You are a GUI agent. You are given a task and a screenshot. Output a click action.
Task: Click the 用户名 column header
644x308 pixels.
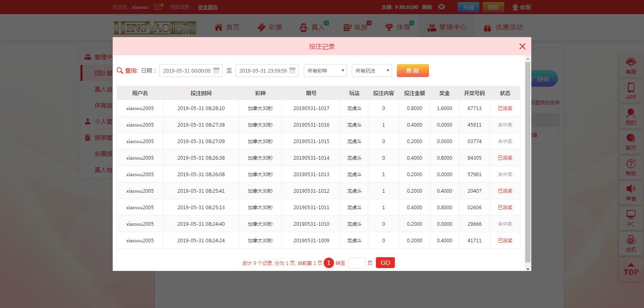(x=140, y=93)
